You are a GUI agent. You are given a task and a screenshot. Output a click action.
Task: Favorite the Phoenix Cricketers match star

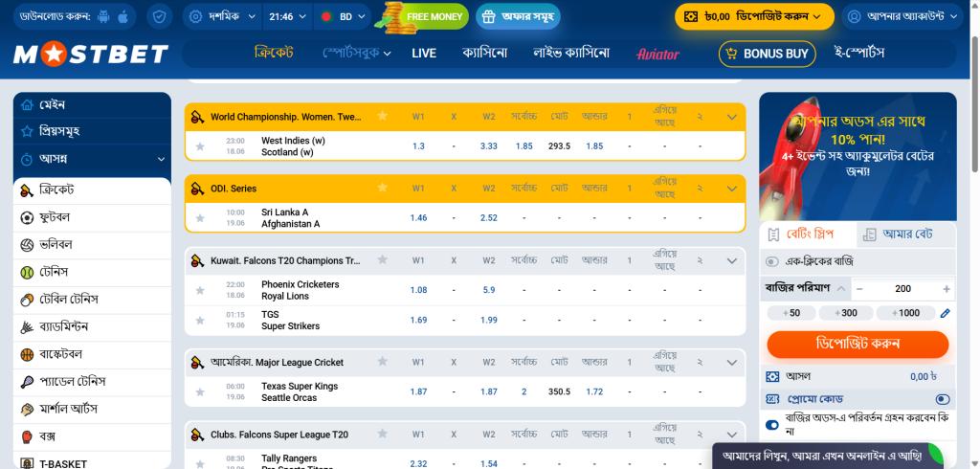coord(200,290)
